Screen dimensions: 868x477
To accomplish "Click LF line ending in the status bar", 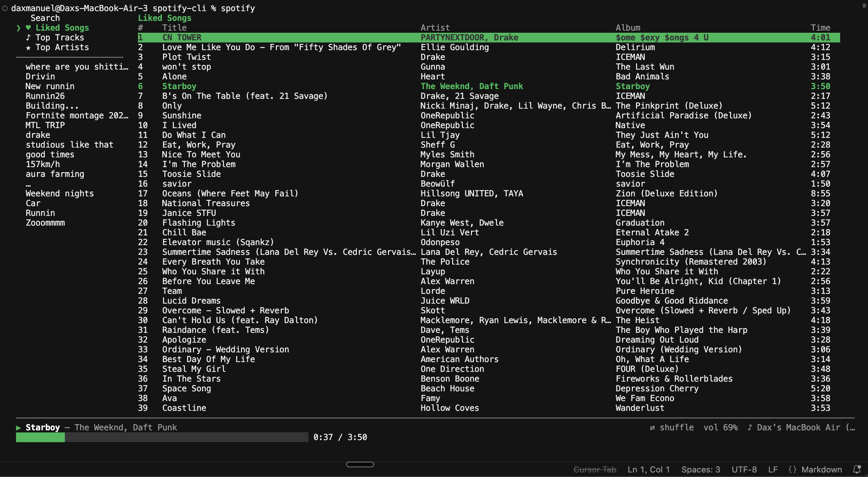I will (x=773, y=469).
